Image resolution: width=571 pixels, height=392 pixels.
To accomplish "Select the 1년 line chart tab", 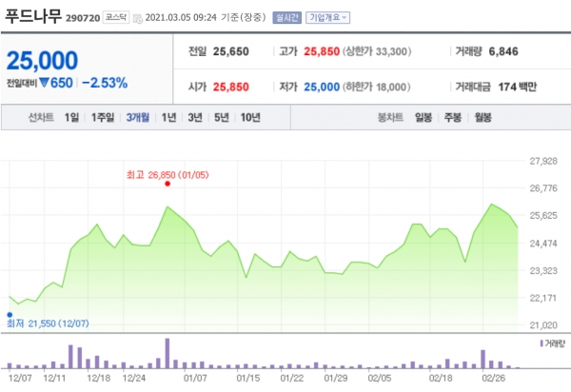I will 168,117.
